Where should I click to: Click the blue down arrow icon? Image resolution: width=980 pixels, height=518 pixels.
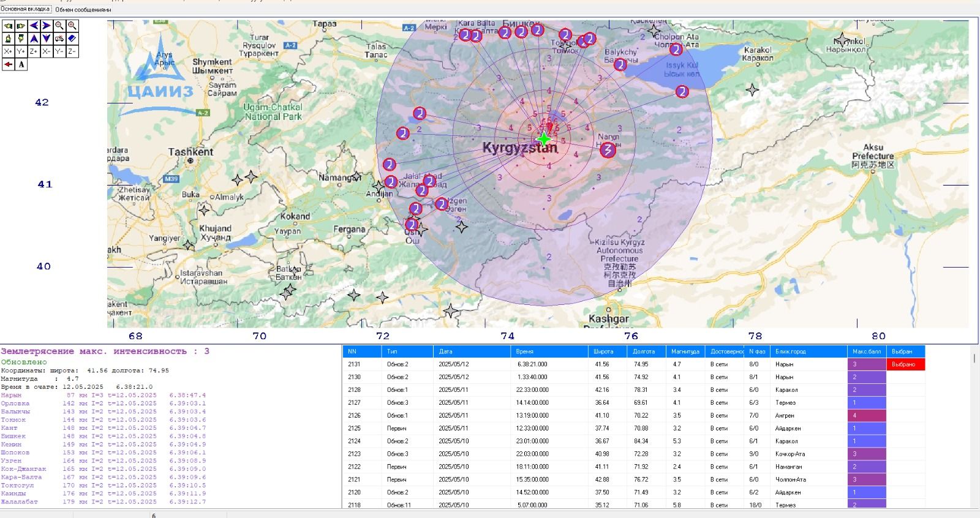pos(47,39)
